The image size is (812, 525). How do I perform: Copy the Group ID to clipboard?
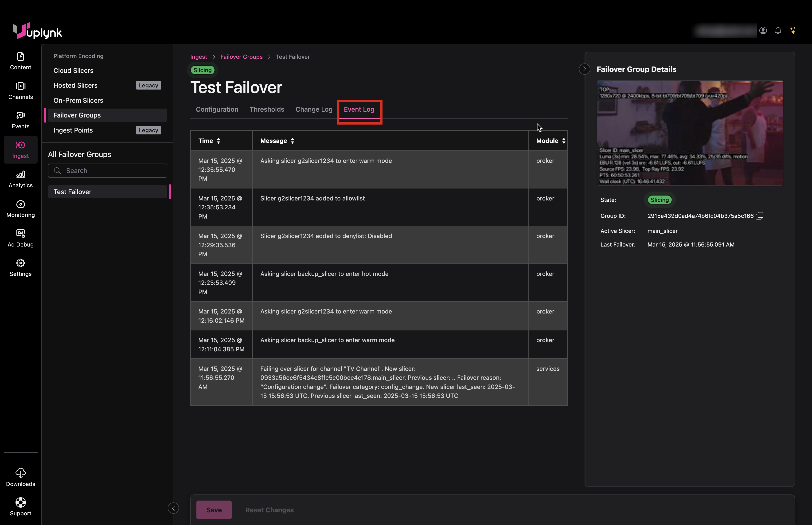[x=760, y=216]
